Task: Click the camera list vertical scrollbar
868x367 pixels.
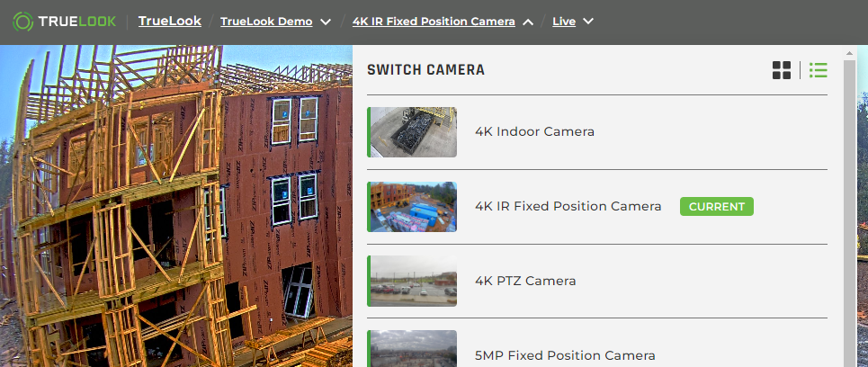Action: point(849,213)
